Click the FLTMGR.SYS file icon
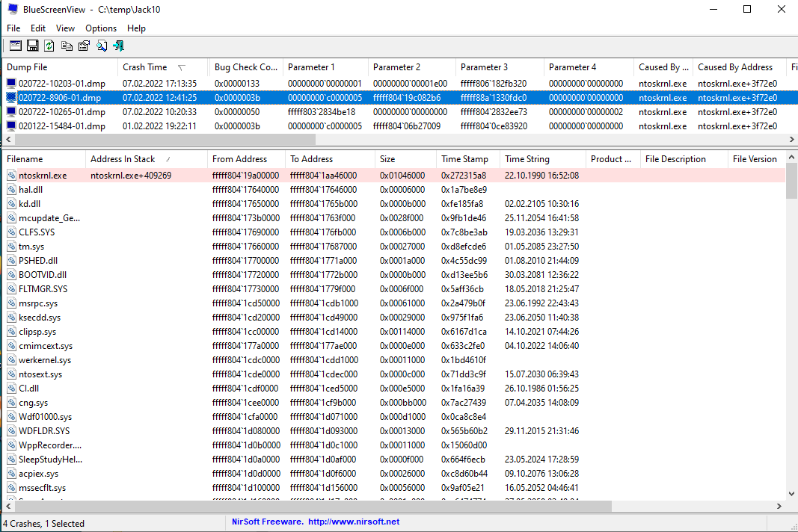Screen dimensions: 798x532 click(12, 289)
